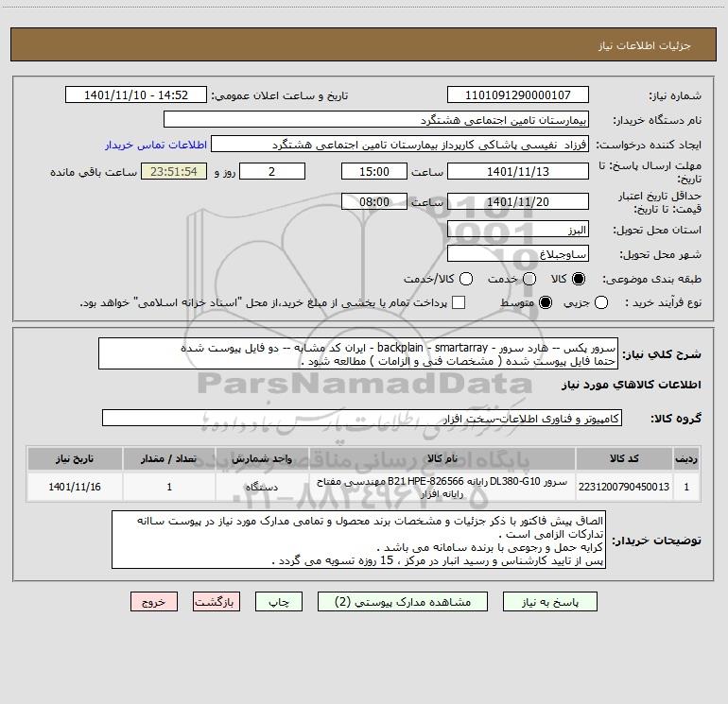Screen dimensions: 728x704
Task: Click the price validity date 1401/11/20
Action: point(518,201)
